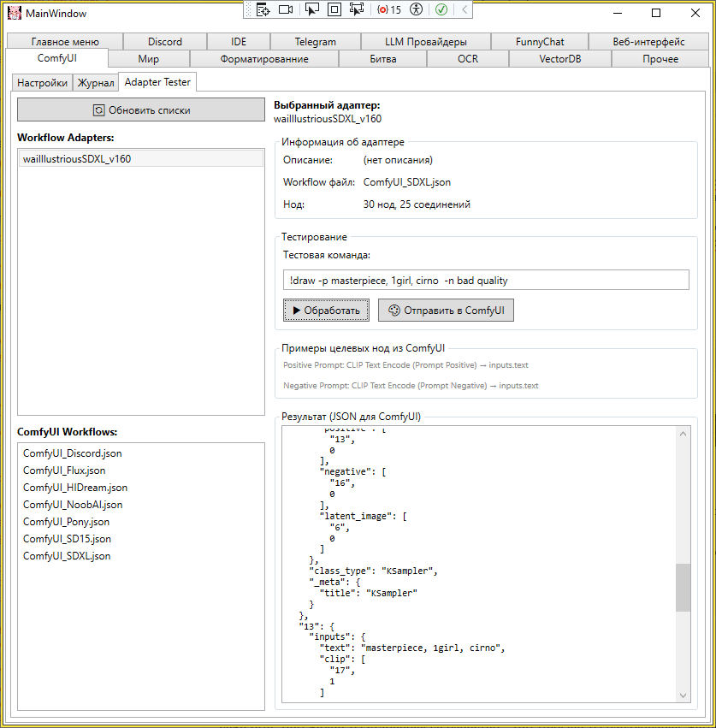Click the JSON result scrollbar down arrow
Viewport: 716px width, 728px height.
[x=683, y=695]
